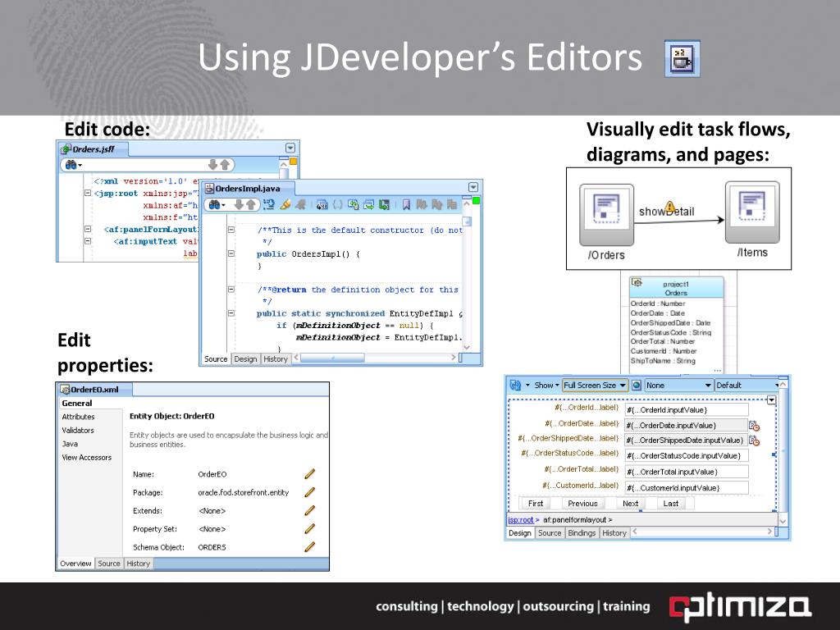The width and height of the screenshot is (840, 630).
Task: Click the browser globe icon in design toolbar
Action: 637,386
